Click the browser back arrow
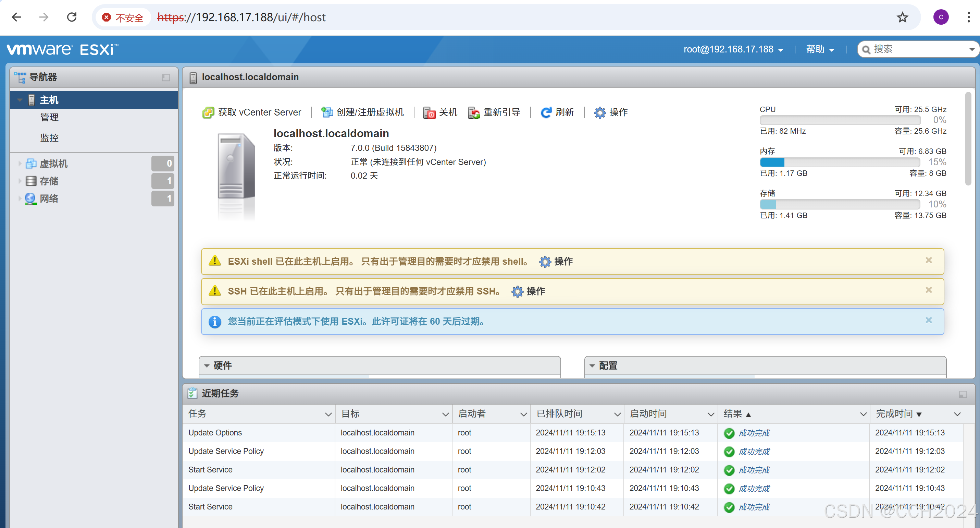Image resolution: width=980 pixels, height=528 pixels. [x=16, y=17]
